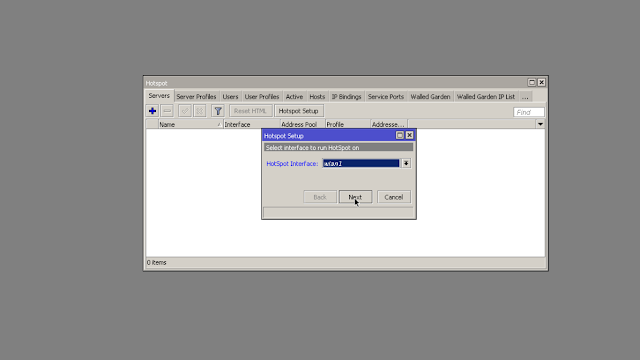The height and width of the screenshot is (360, 640).
Task: Open the Hosts tab
Action: pos(317,97)
